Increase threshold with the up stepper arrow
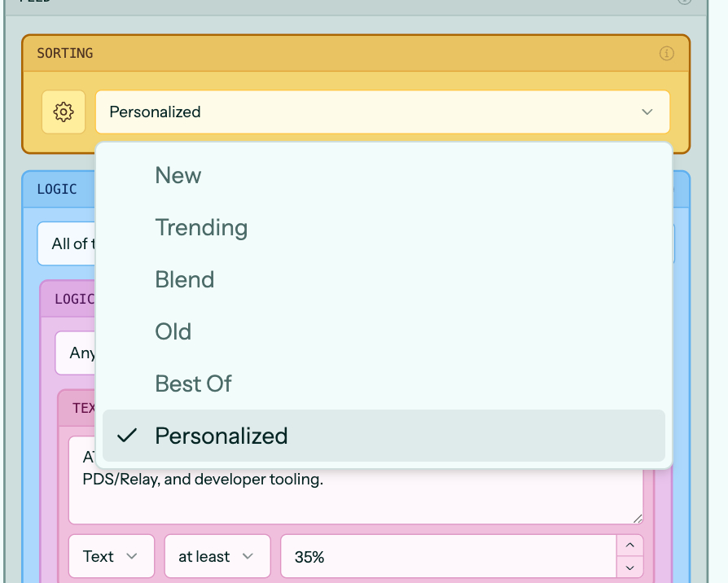This screenshot has width=728, height=583. [629, 546]
